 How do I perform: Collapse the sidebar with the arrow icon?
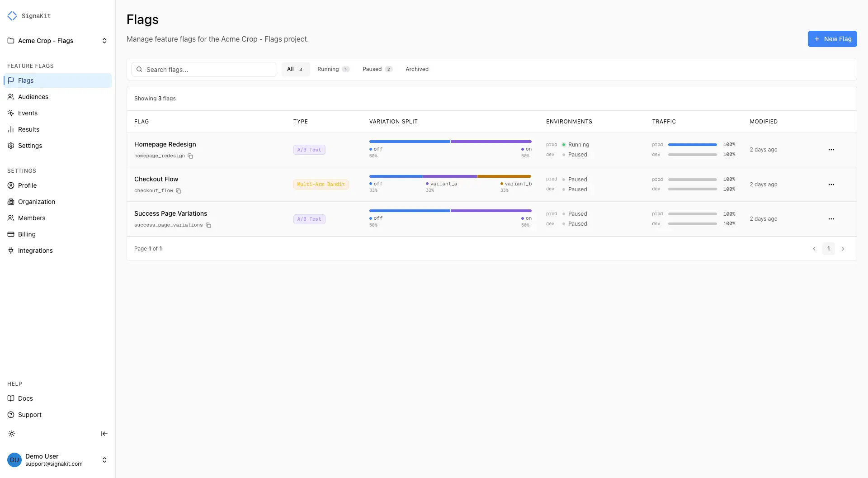[x=104, y=434]
